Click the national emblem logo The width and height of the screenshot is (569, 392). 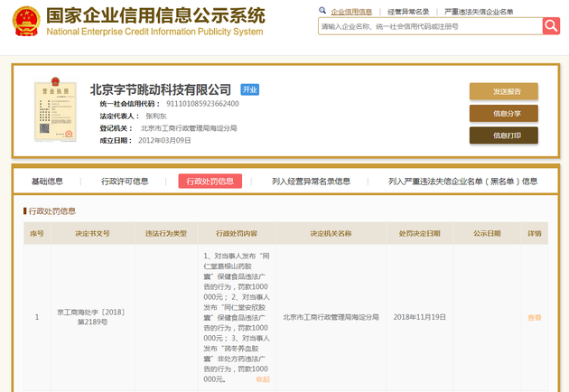(x=26, y=21)
